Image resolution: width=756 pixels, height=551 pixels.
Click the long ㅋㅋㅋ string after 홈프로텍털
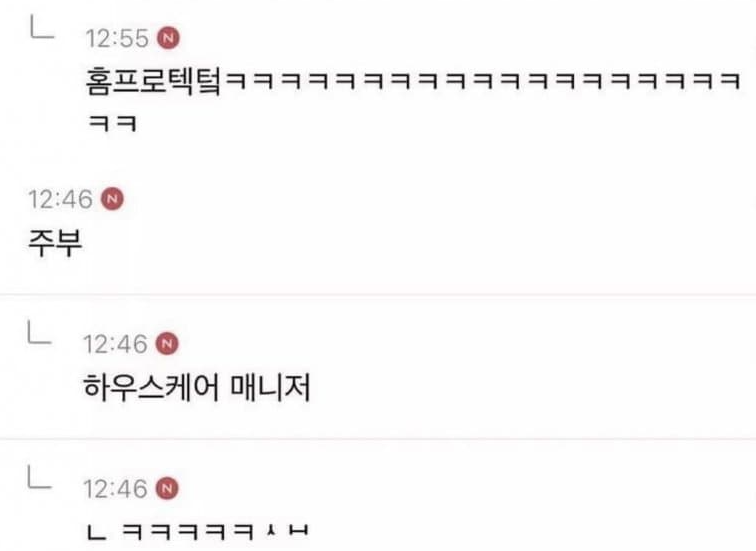(483, 81)
